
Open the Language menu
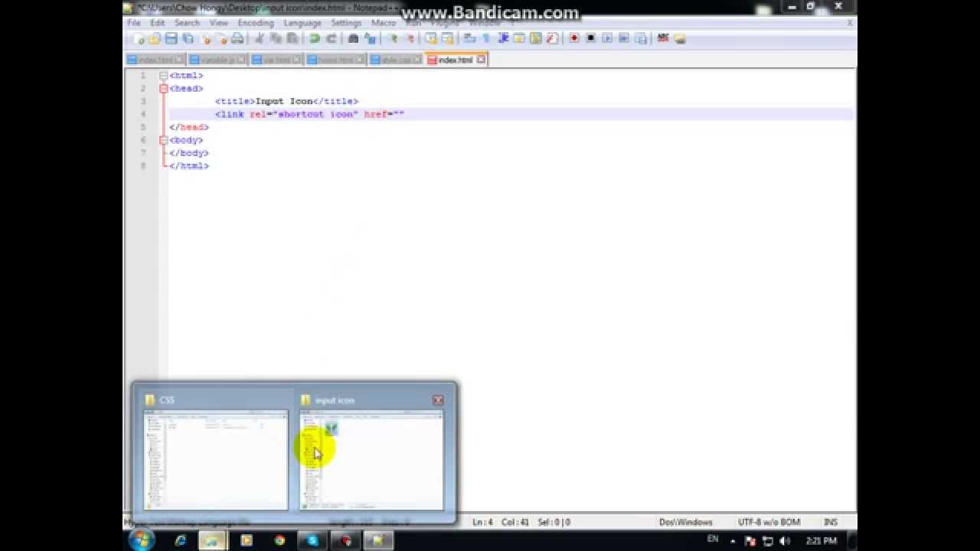tap(302, 22)
